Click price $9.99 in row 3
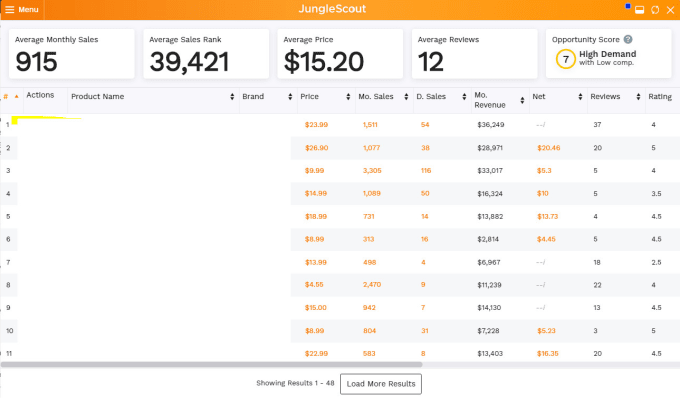 [x=314, y=170]
